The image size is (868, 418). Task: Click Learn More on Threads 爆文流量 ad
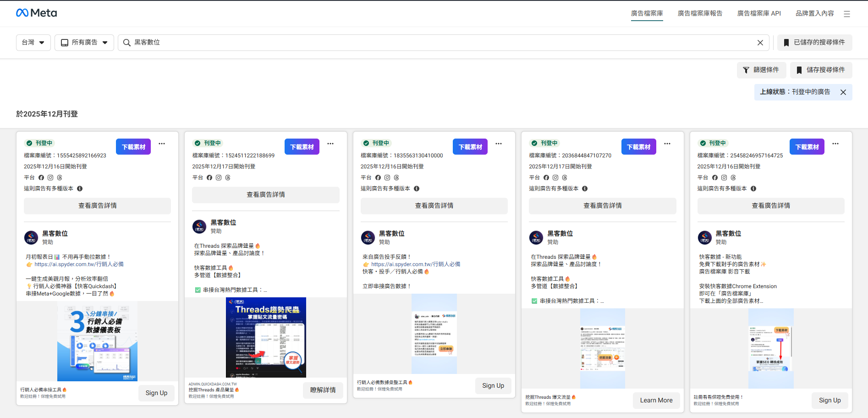[656, 401]
